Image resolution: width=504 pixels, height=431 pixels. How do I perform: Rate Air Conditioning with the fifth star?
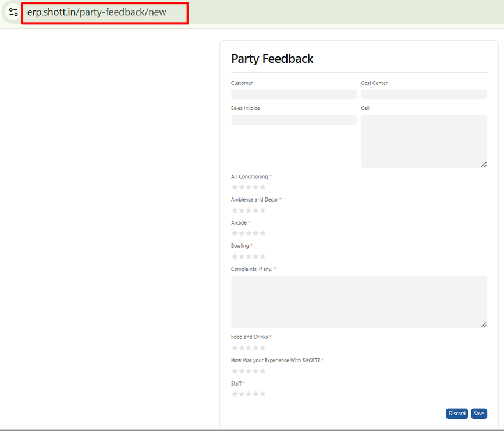(x=262, y=187)
